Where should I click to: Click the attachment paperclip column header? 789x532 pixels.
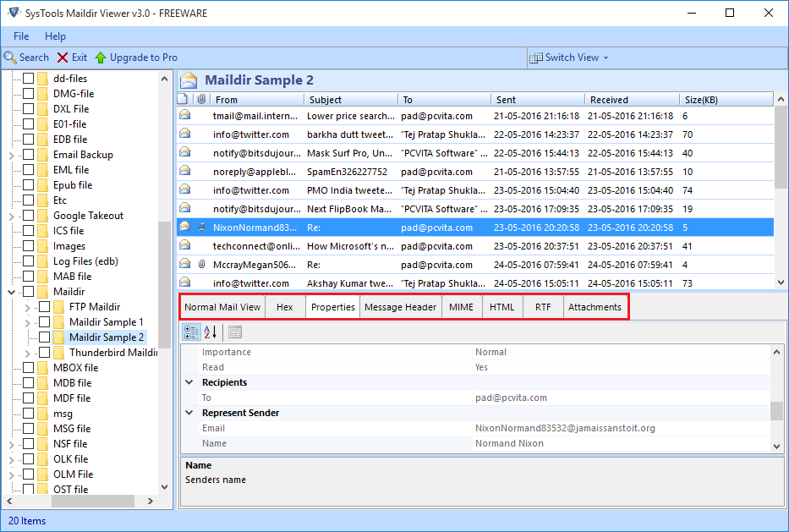point(201,99)
